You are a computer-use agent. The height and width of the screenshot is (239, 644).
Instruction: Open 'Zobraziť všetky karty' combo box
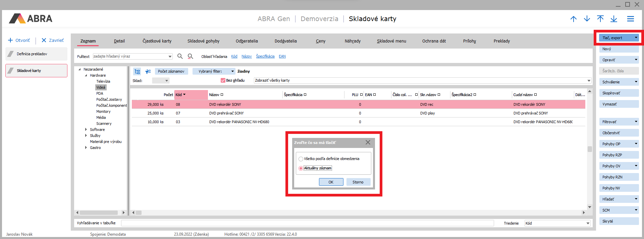click(589, 81)
